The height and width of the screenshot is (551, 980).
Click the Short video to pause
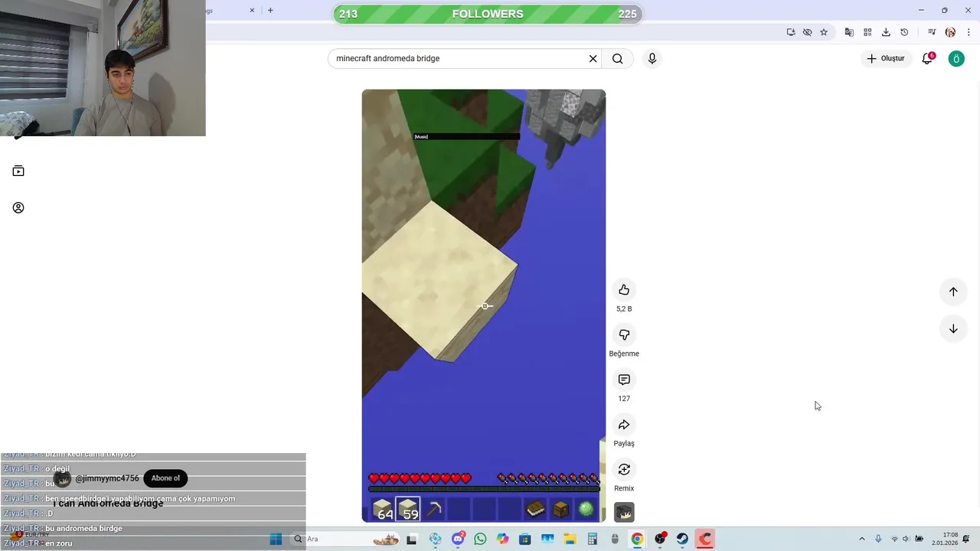click(x=484, y=306)
